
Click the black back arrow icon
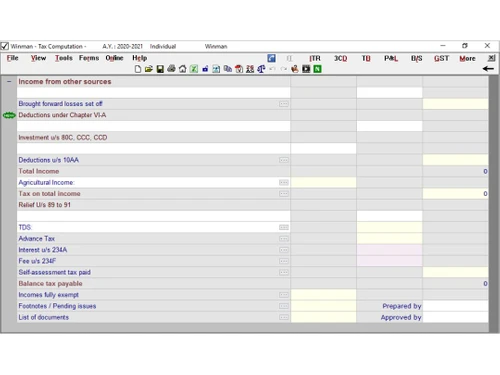pos(488,69)
